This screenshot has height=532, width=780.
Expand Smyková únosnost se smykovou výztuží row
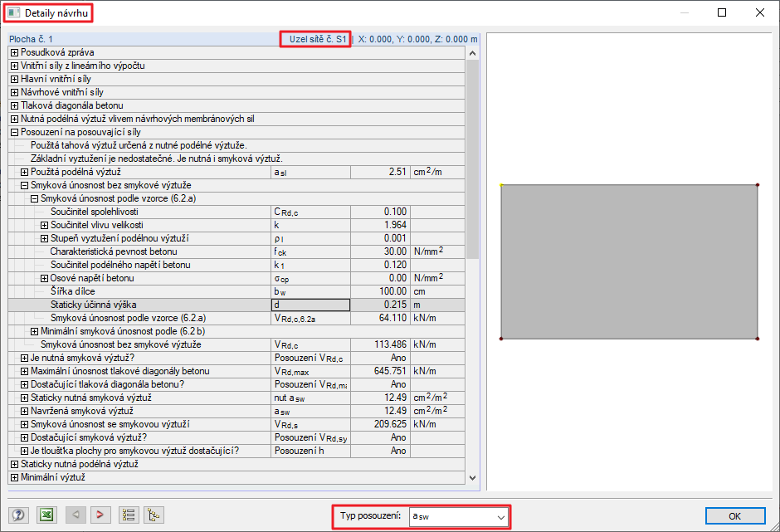[x=24, y=424]
